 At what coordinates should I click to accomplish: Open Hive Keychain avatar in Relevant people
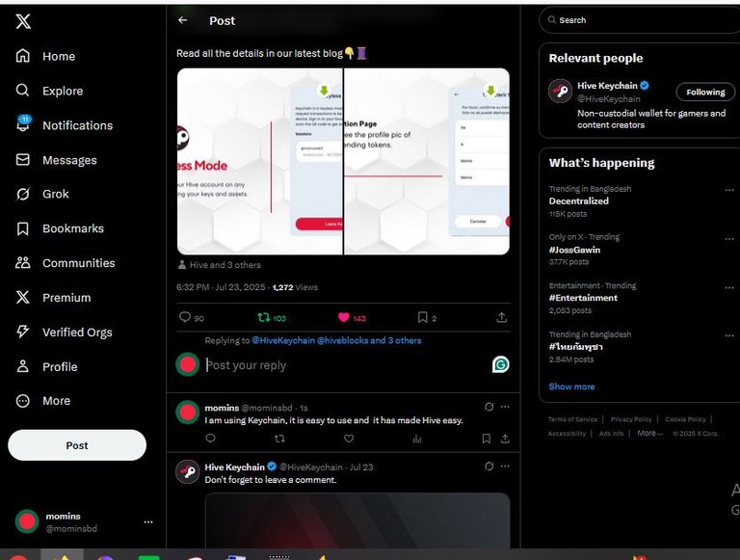pos(560,91)
